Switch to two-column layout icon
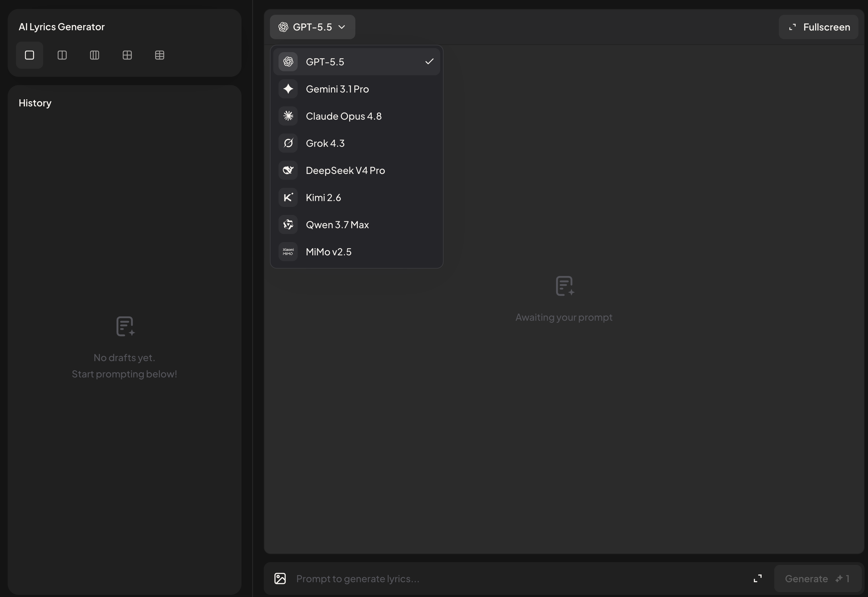 (x=62, y=56)
